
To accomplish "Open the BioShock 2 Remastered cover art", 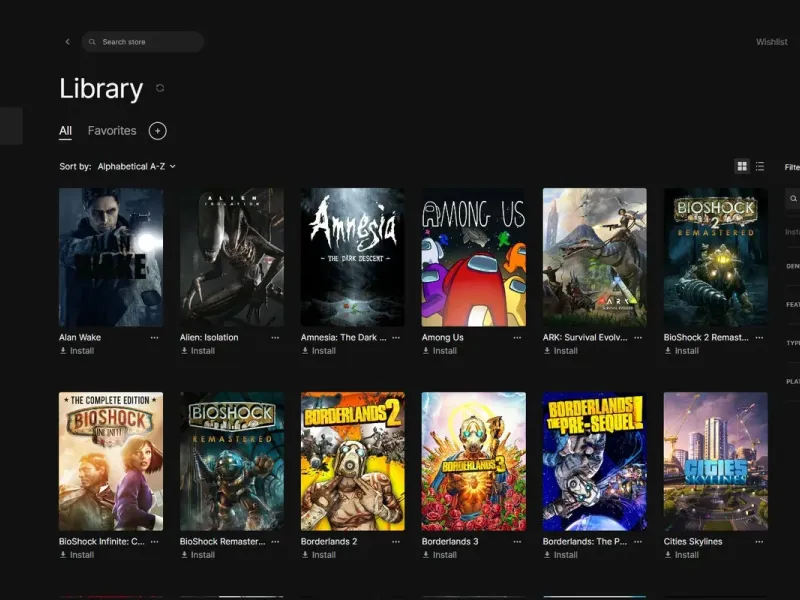I will click(715, 257).
